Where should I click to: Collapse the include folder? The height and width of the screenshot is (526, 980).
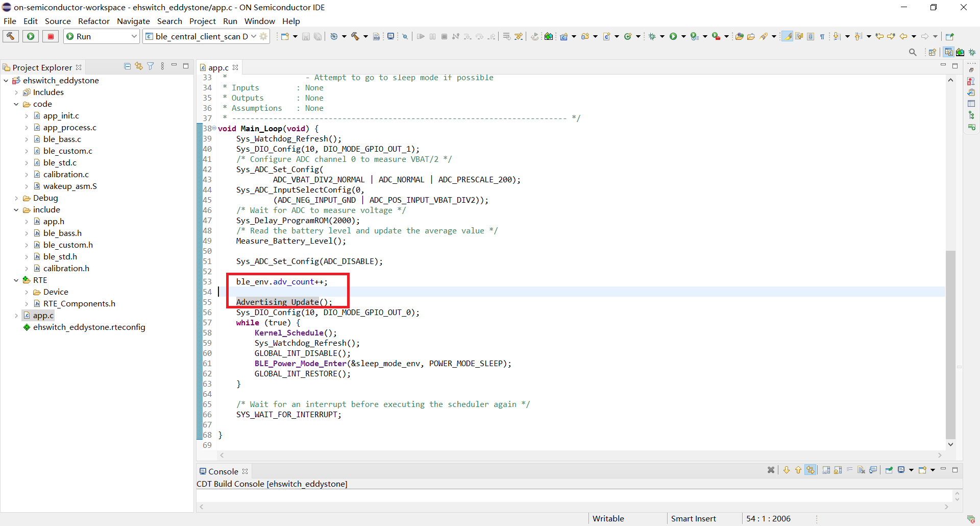tap(16, 210)
